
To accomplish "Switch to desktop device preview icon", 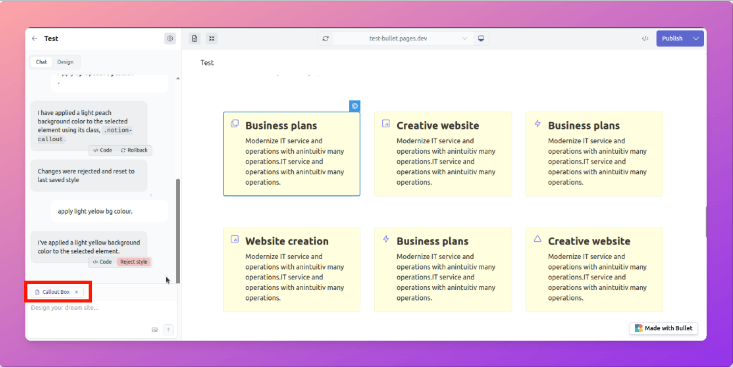I will coord(481,39).
